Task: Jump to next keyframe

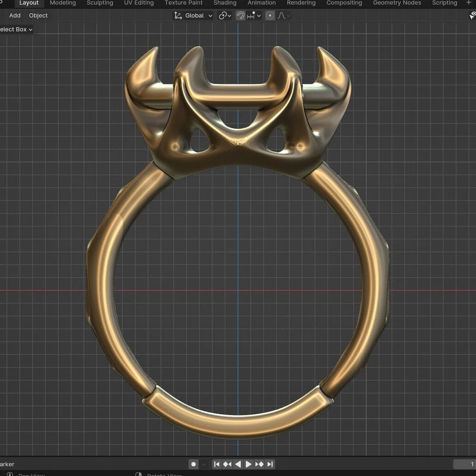Action: pyautogui.click(x=259, y=464)
